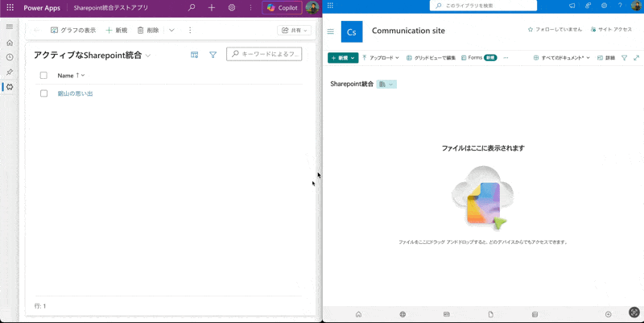Viewport: 644px width, 323px height.
Task: Open the Copilot panel
Action: [x=281, y=8]
